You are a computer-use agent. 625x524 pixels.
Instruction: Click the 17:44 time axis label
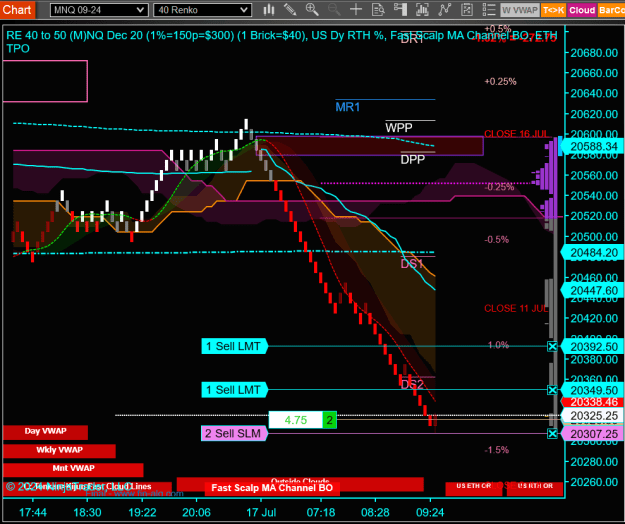coord(33,512)
